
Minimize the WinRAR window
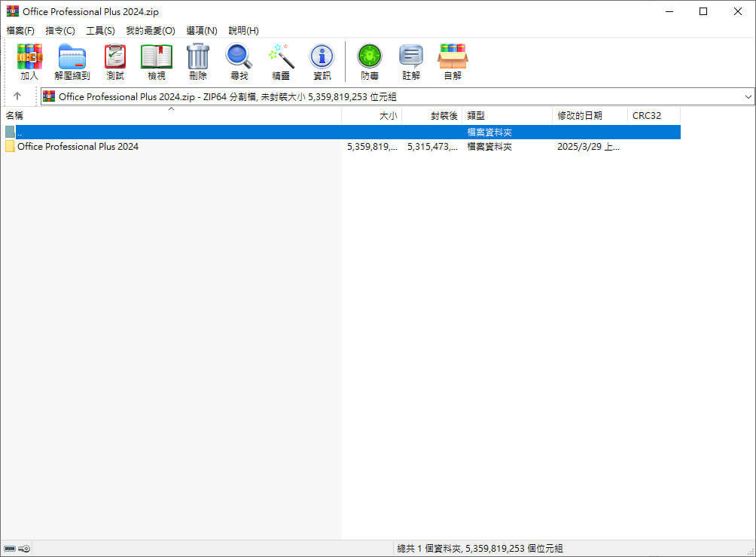click(x=669, y=11)
